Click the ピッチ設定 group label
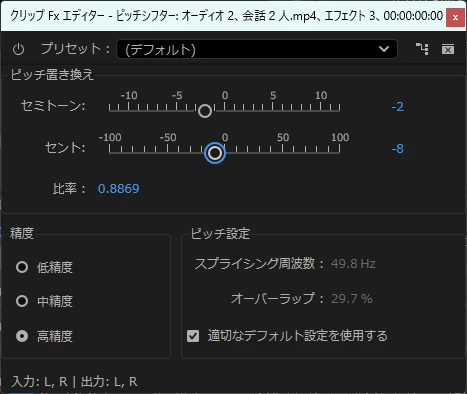 [220, 234]
